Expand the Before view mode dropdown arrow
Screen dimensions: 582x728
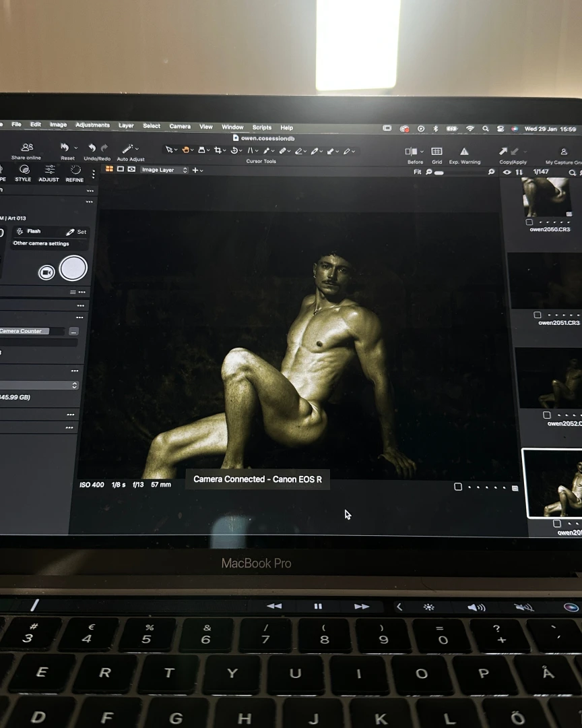tap(422, 152)
